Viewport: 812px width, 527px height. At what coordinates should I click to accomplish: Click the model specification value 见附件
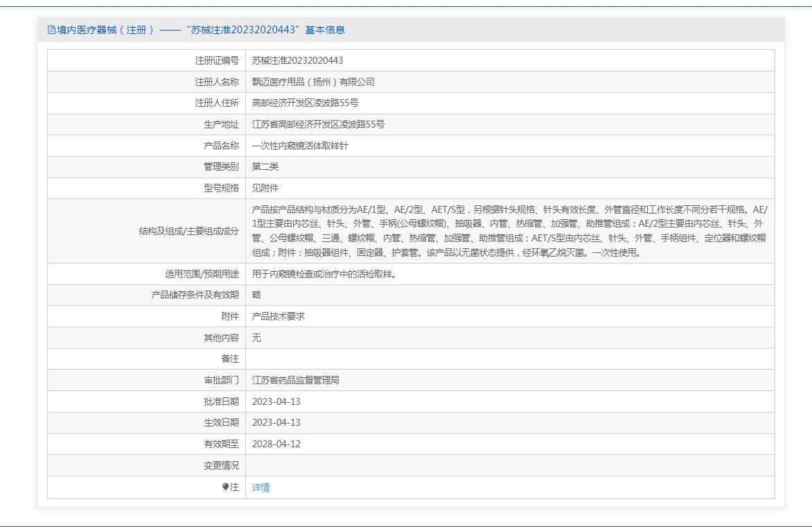(265, 188)
